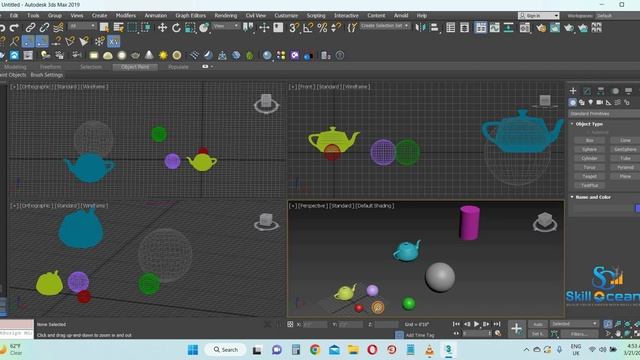Viewport: 640px width, 360px height.
Task: Click the XY axis constraint button
Action: click(x=113, y=41)
